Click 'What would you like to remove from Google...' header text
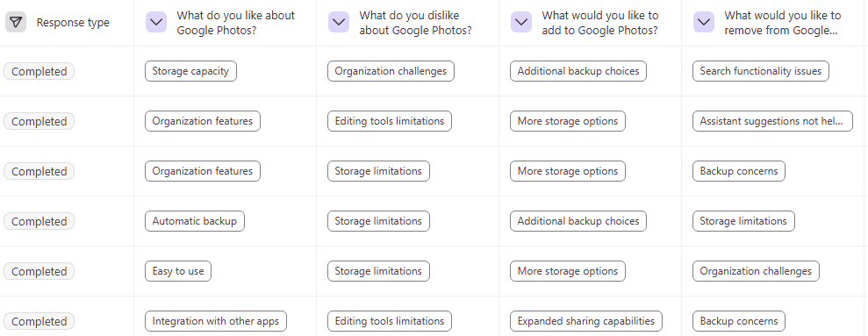This screenshot has height=336, width=868. [782, 23]
